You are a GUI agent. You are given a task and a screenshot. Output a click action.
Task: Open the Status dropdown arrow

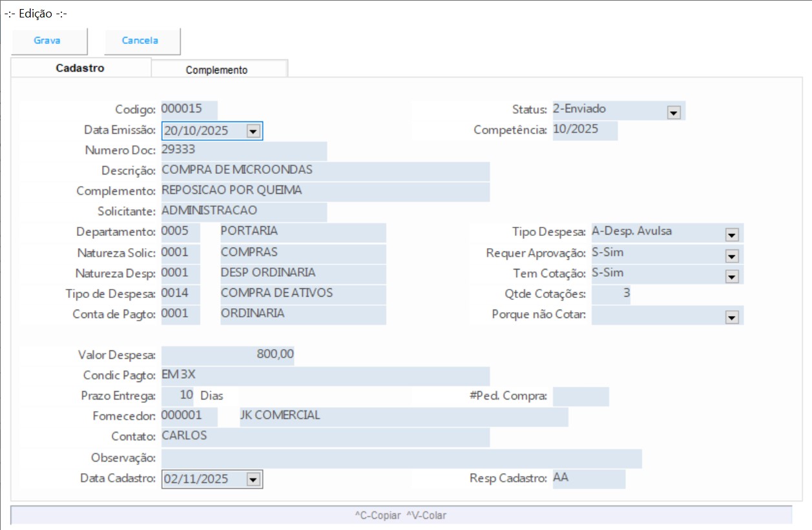pyautogui.click(x=674, y=112)
